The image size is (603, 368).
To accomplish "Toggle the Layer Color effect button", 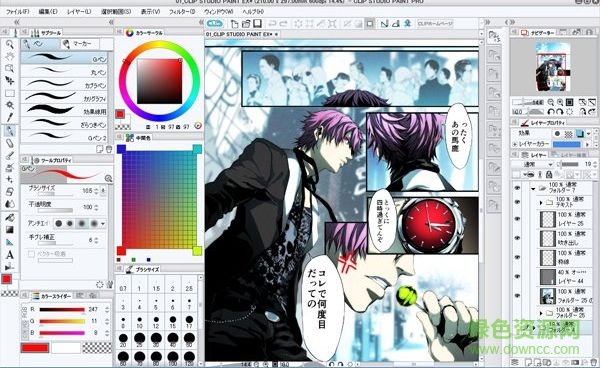I will [x=580, y=134].
